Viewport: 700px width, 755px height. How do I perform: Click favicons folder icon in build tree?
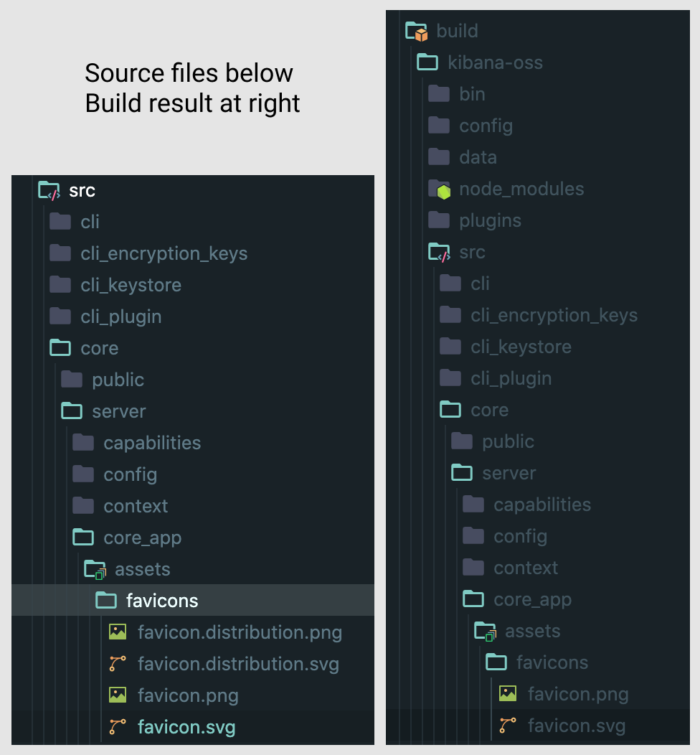point(496,663)
